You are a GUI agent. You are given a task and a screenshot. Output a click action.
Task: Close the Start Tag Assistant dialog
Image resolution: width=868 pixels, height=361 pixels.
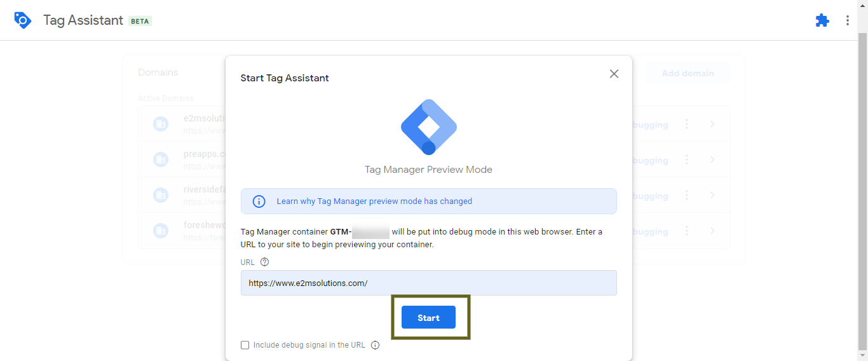tap(614, 74)
